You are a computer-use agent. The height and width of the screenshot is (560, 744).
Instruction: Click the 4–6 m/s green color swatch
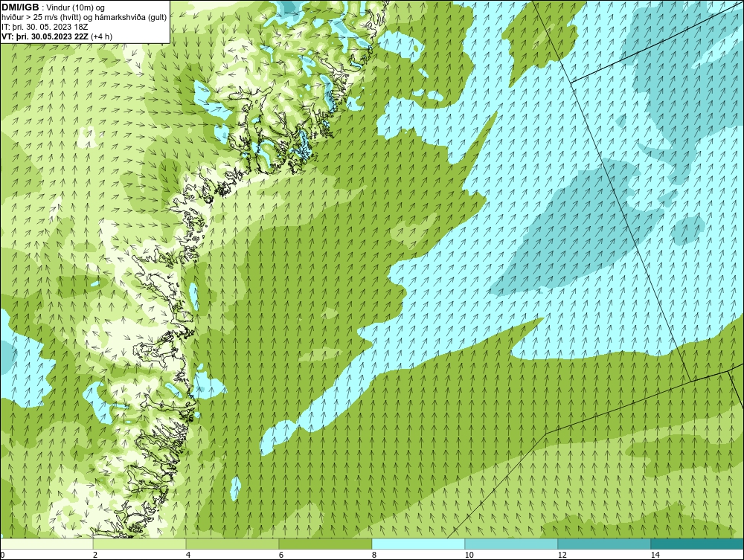tap(232, 544)
